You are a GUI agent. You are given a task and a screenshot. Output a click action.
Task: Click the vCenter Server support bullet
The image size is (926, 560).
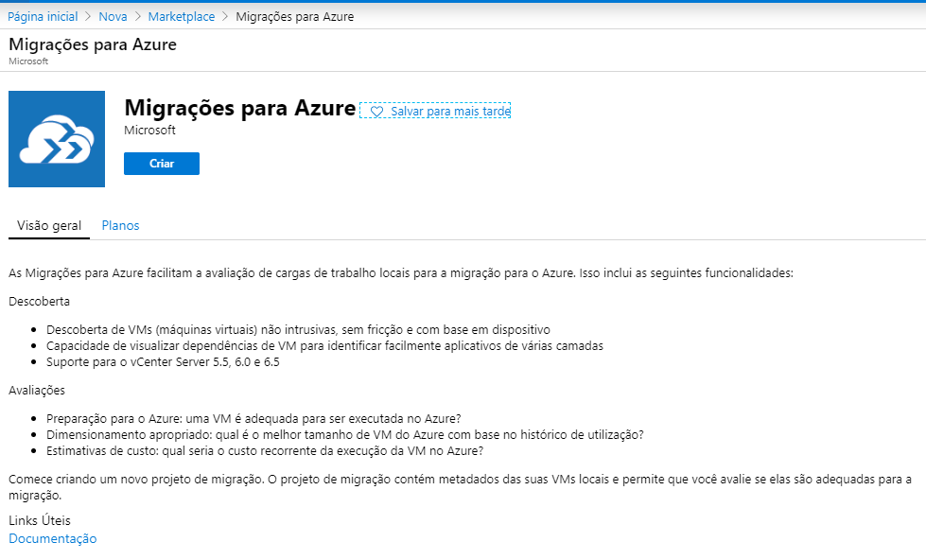coord(163,361)
